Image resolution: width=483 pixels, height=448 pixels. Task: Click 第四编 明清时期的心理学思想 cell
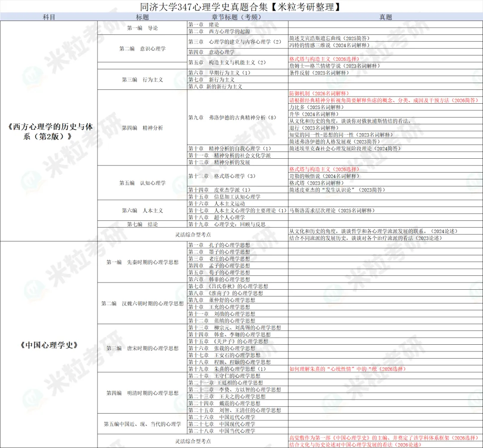click(142, 393)
